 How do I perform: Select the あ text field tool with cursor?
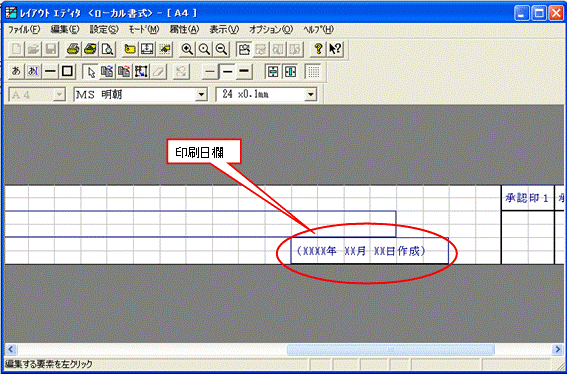[x=33, y=71]
